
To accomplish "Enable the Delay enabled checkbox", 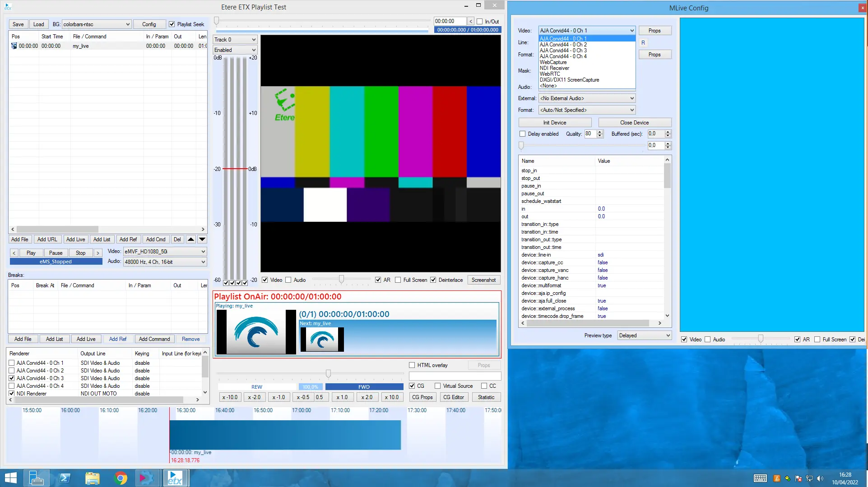I will click(x=522, y=134).
